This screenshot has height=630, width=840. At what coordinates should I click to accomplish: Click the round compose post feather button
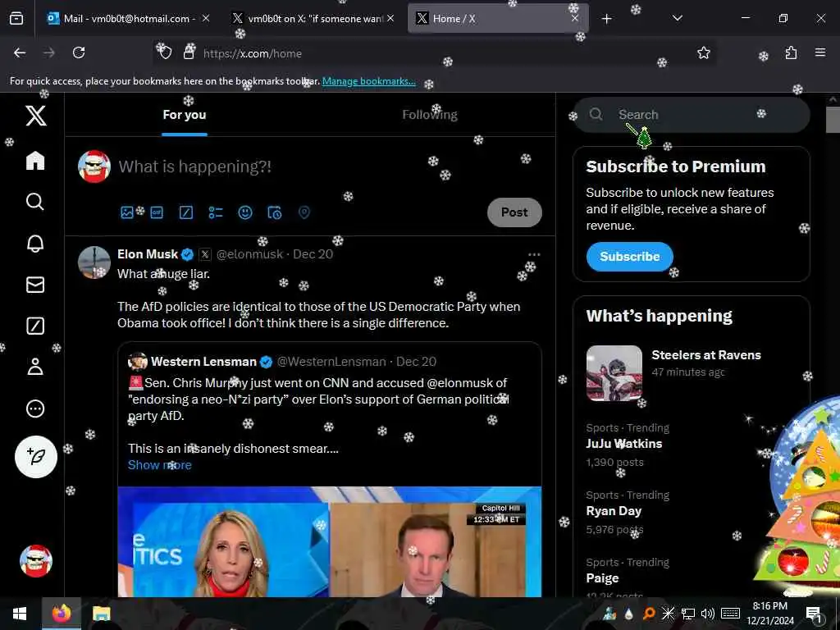click(36, 457)
